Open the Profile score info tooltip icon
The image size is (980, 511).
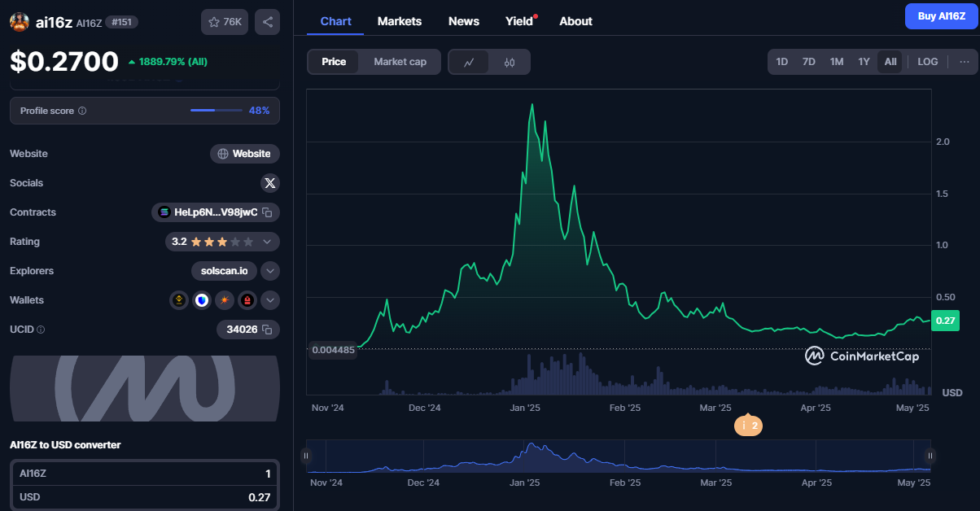pos(82,111)
